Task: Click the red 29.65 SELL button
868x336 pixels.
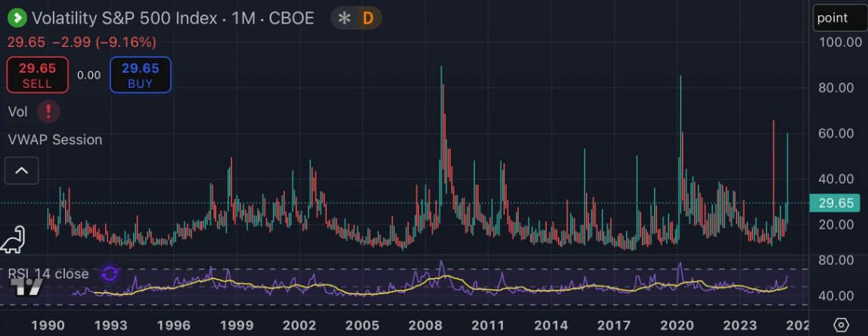Action: click(x=38, y=75)
